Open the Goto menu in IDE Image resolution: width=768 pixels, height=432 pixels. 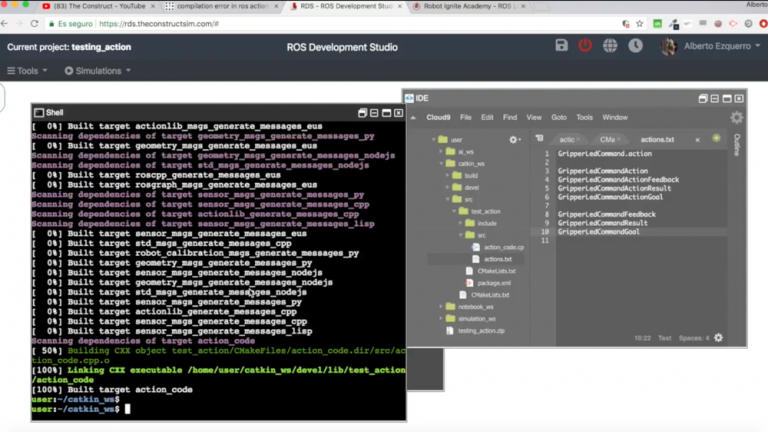pyautogui.click(x=559, y=118)
